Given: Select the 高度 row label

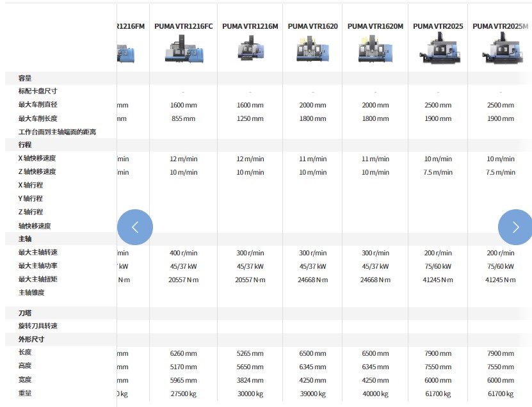Looking at the screenshot, I should [x=25, y=365].
